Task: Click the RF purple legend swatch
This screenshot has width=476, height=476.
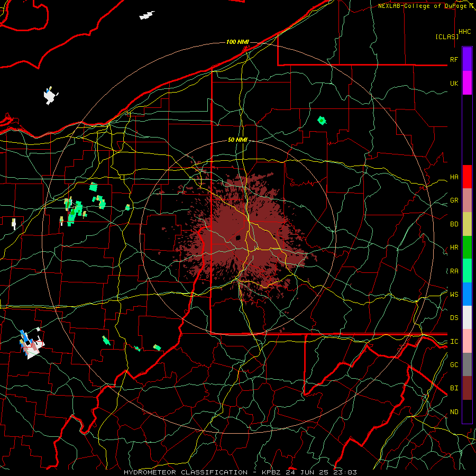Action: point(467,59)
